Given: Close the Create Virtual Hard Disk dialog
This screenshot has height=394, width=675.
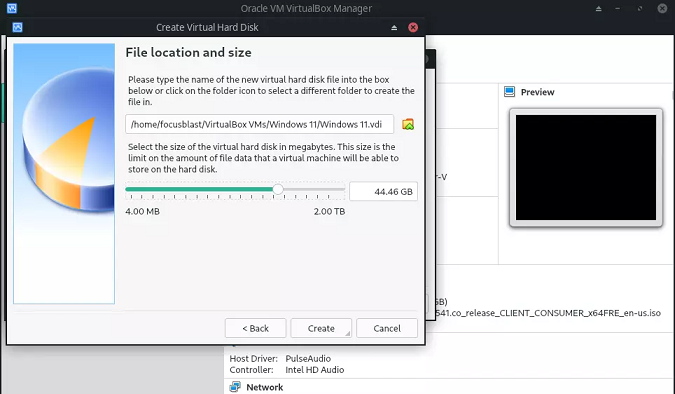Looking at the screenshot, I should 413,28.
